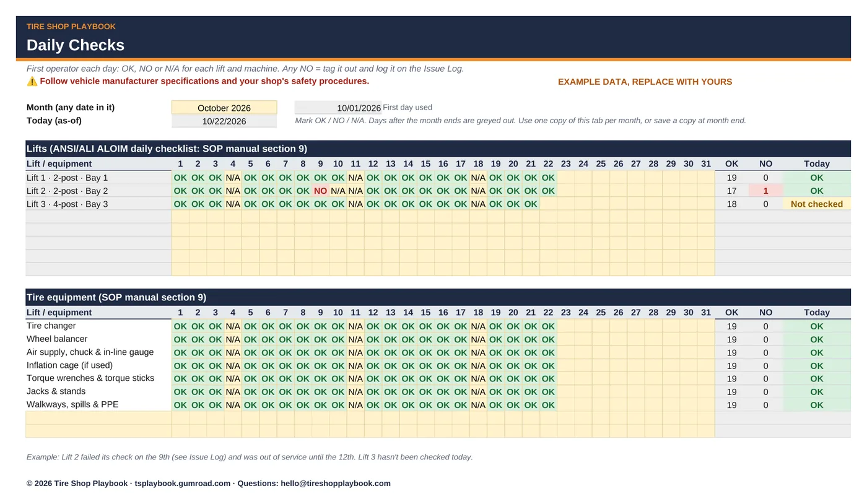
Task: Select the "Wheel balancer" row label
Action: coord(57,339)
